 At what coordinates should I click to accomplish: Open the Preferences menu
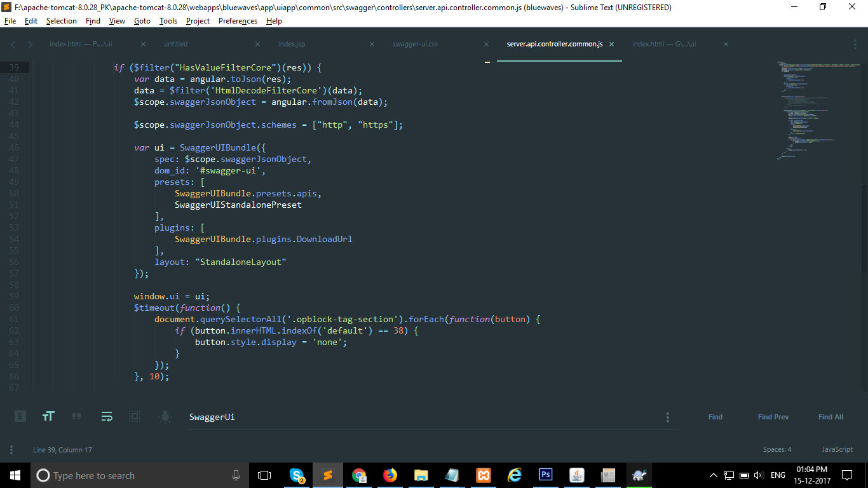point(237,20)
